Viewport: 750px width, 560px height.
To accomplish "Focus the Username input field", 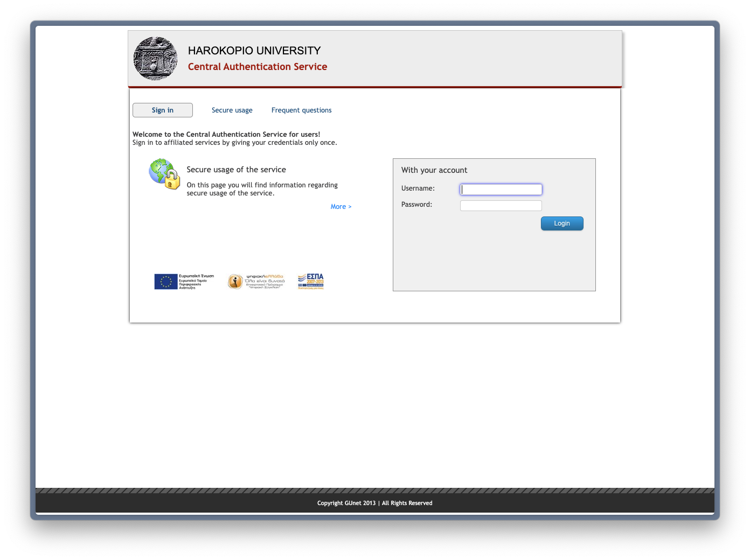I will (x=501, y=190).
